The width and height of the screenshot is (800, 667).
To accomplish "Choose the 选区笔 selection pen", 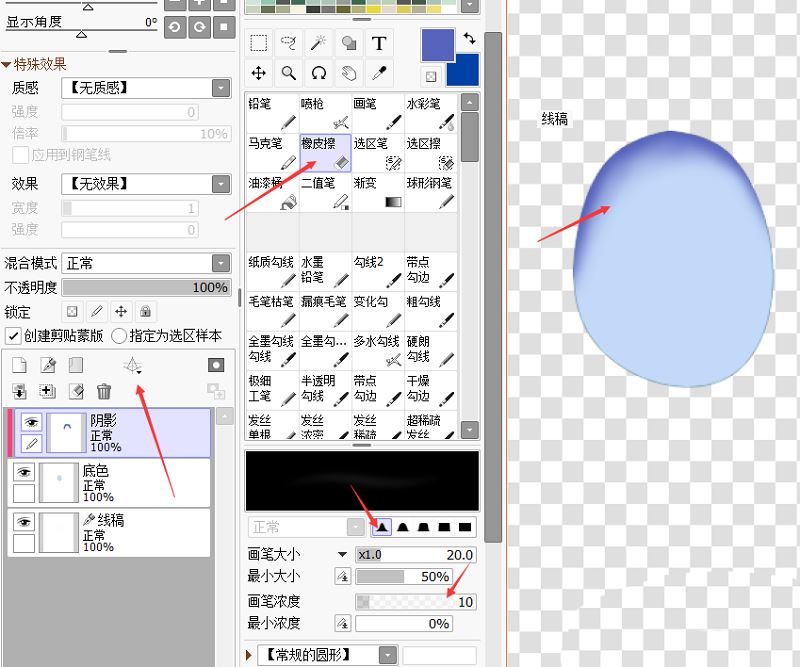I will pos(378,153).
